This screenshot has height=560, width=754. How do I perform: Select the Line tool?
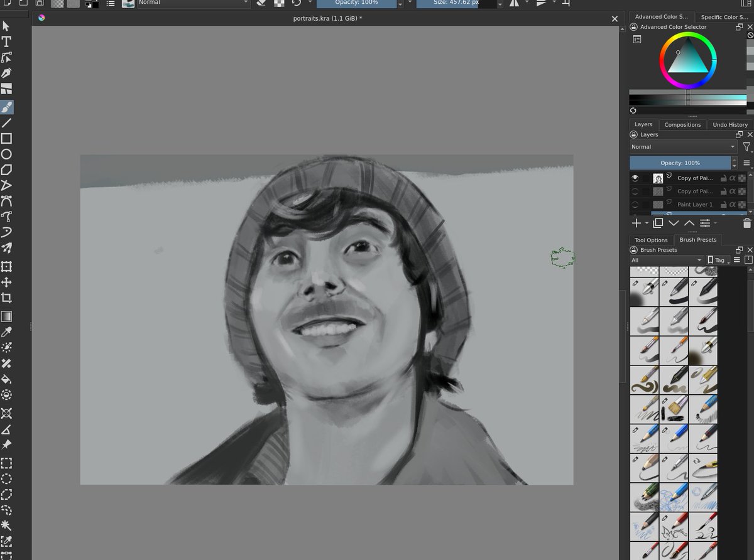pos(6,123)
